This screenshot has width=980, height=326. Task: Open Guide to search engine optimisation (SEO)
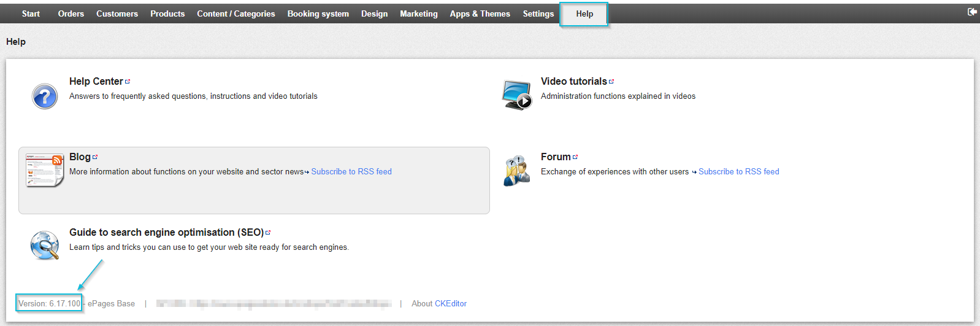tap(166, 232)
